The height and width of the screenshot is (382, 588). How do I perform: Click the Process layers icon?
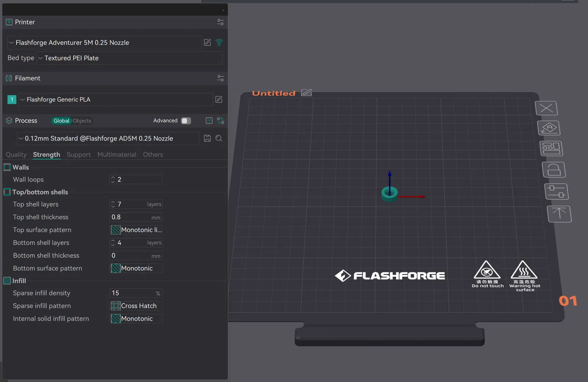point(9,120)
